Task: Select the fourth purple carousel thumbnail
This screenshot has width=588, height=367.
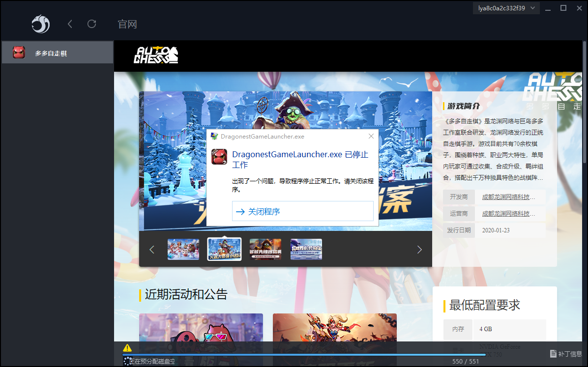Action: coord(306,249)
